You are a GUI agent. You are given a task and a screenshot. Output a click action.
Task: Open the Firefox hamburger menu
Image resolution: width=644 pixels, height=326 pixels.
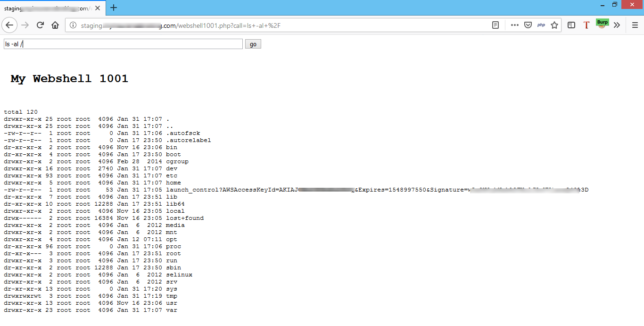click(635, 25)
